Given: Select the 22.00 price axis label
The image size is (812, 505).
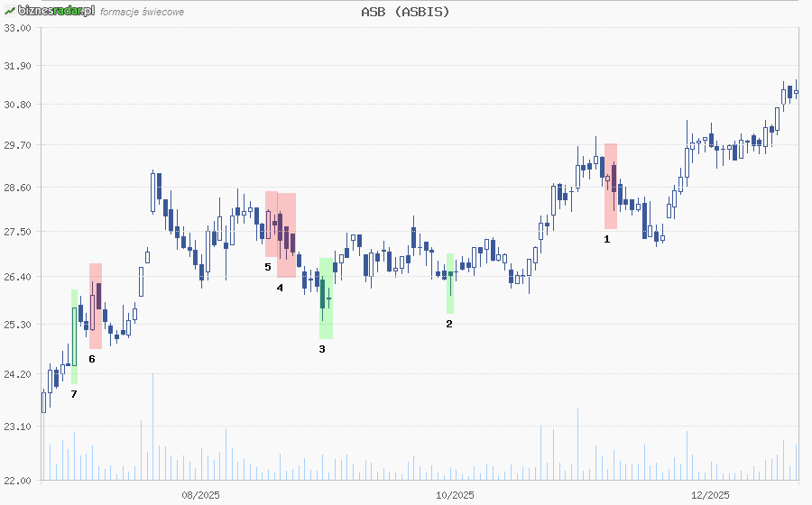Looking at the screenshot, I should click(x=17, y=481).
